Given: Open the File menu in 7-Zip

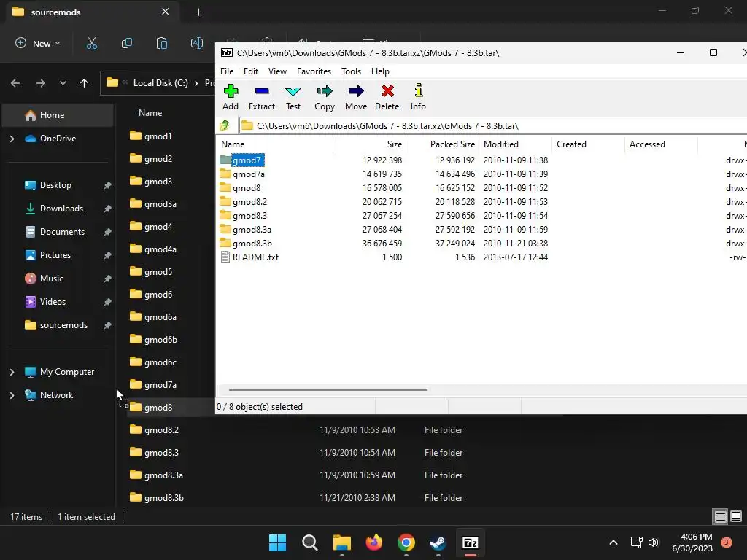Looking at the screenshot, I should tap(227, 71).
